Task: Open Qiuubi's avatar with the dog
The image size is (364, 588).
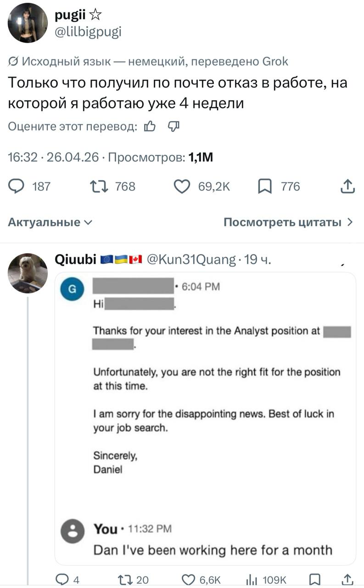Action: [x=28, y=273]
